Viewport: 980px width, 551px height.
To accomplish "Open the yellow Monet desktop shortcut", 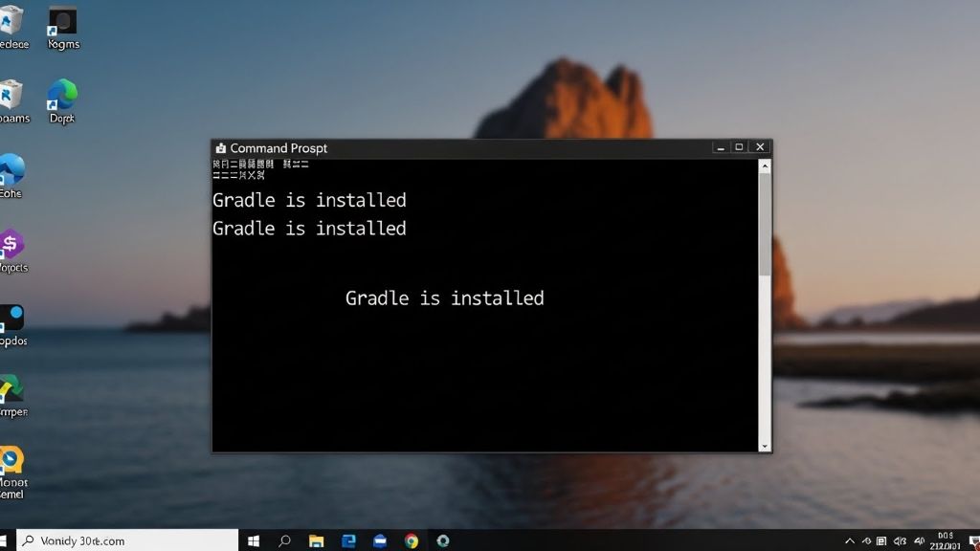I will tap(11, 460).
